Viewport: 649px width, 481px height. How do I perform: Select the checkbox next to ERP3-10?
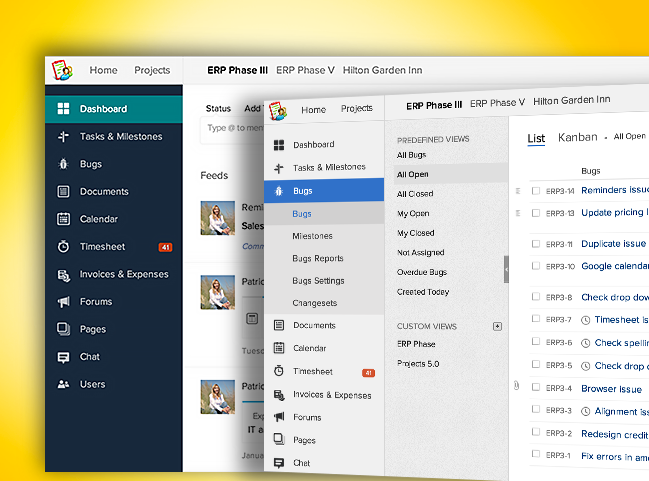536,266
